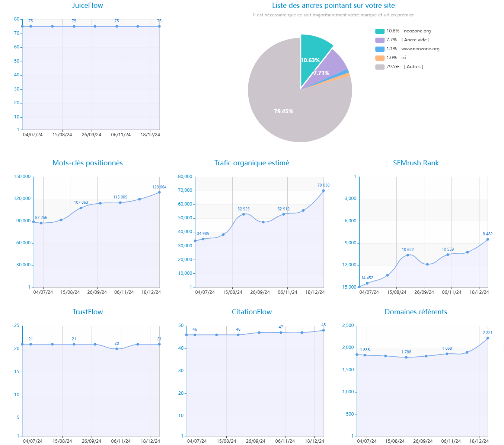Image resolution: width=504 pixels, height=445 pixels.
Task: Click the gray [ Autres ] legend swatch
Action: pyautogui.click(x=380, y=67)
